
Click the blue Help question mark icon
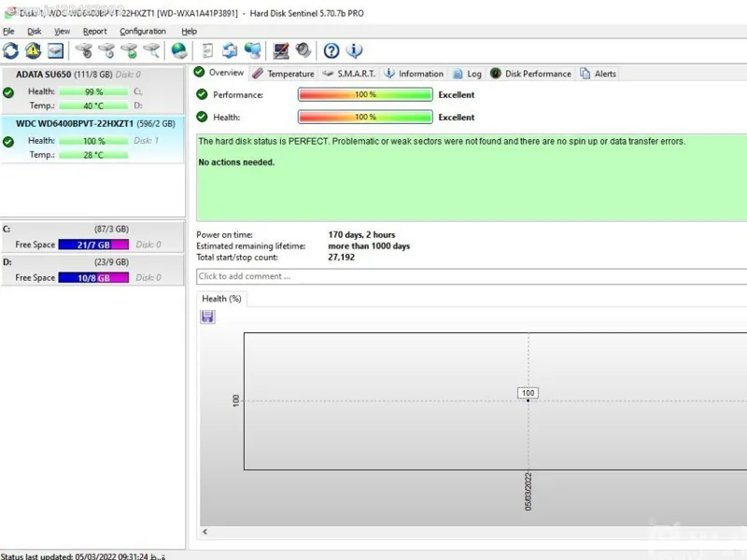[331, 50]
